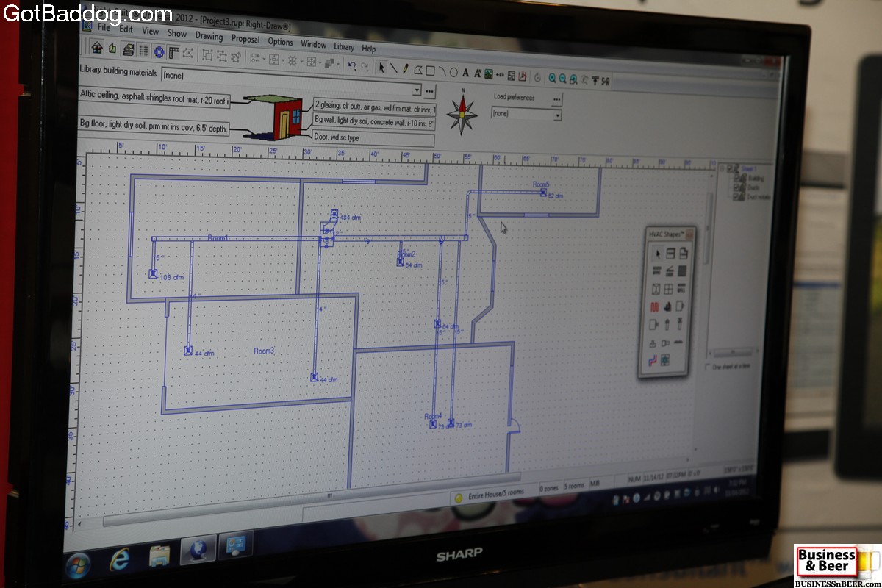Click the compass rose orientation icon
Screen dimensions: 882x588
pyautogui.click(x=462, y=112)
